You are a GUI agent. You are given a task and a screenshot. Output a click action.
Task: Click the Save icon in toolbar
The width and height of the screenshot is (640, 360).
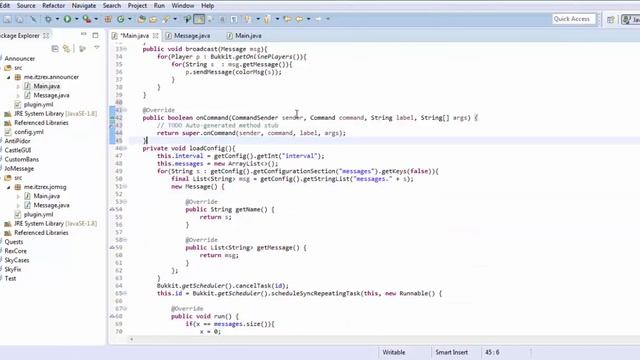pyautogui.click(x=7, y=19)
